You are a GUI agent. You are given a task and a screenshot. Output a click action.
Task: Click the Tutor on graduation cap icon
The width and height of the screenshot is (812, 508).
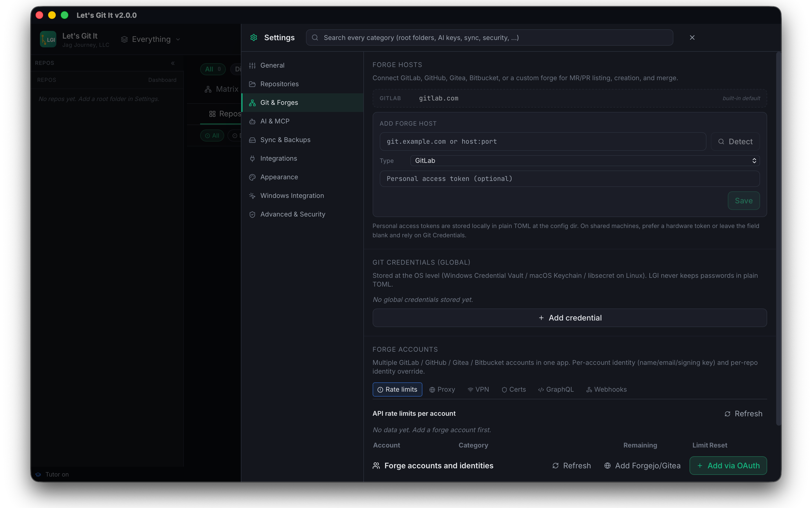[38, 474]
